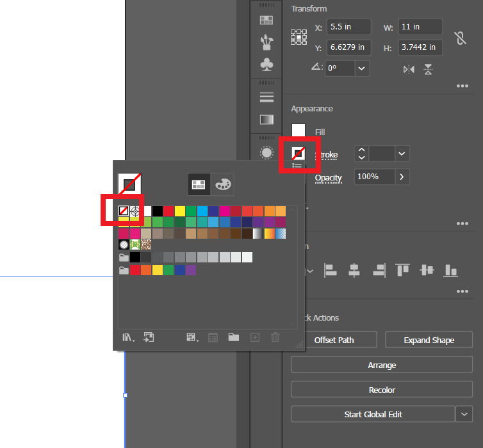Flip the selection along the vertical axis
The image size is (483, 448).
pos(428,70)
